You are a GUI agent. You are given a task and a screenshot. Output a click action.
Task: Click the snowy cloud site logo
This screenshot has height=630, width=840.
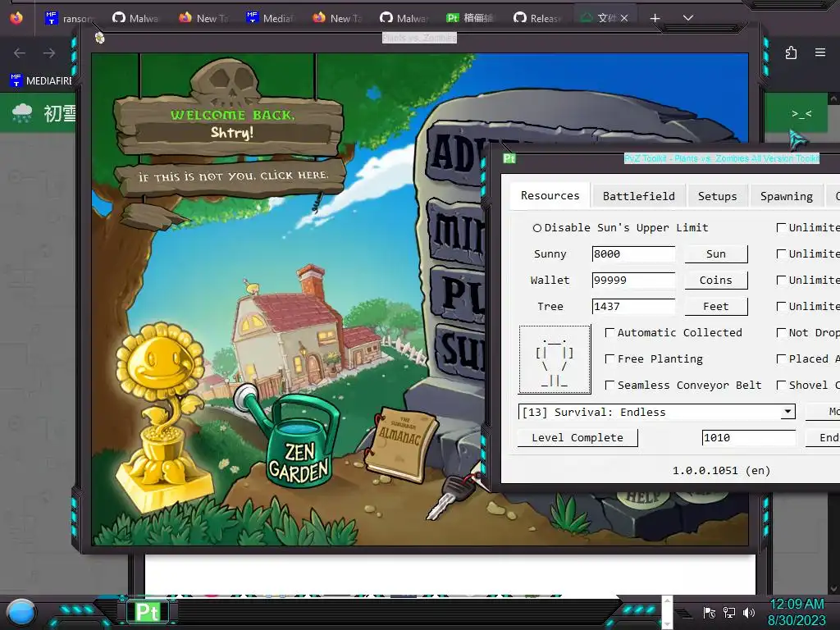22,113
